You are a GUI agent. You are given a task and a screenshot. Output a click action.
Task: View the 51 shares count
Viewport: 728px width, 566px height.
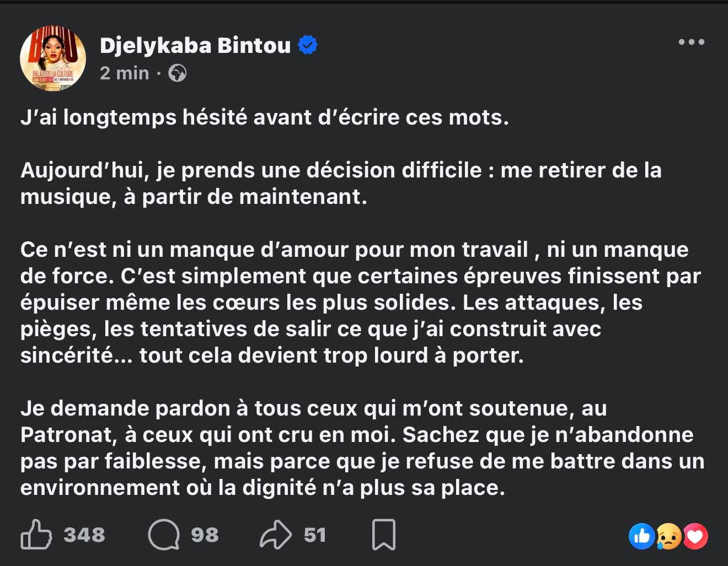[x=315, y=535]
